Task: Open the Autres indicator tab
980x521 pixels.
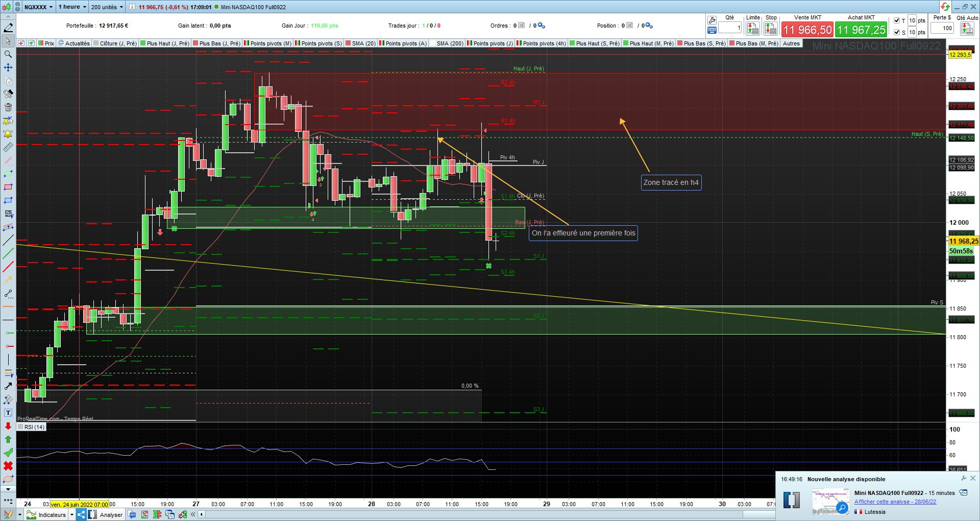Action: (791, 43)
